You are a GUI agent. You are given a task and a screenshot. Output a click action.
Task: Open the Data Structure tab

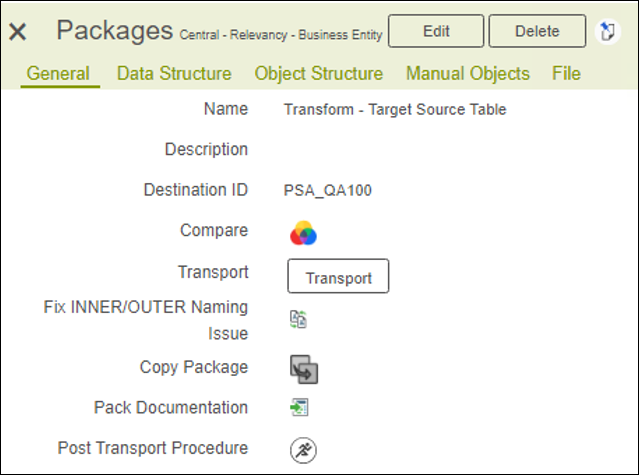(x=174, y=74)
